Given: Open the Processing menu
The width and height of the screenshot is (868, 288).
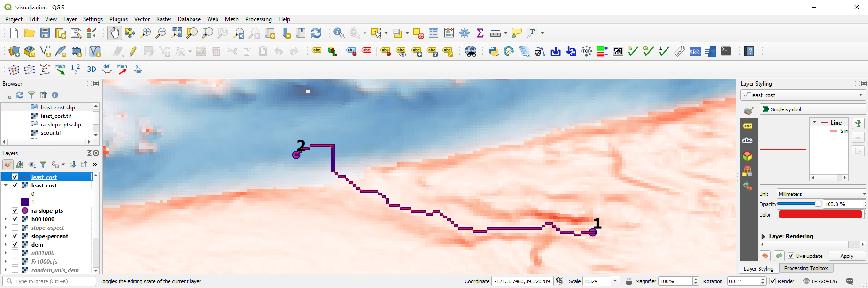Looking at the screenshot, I should (258, 19).
